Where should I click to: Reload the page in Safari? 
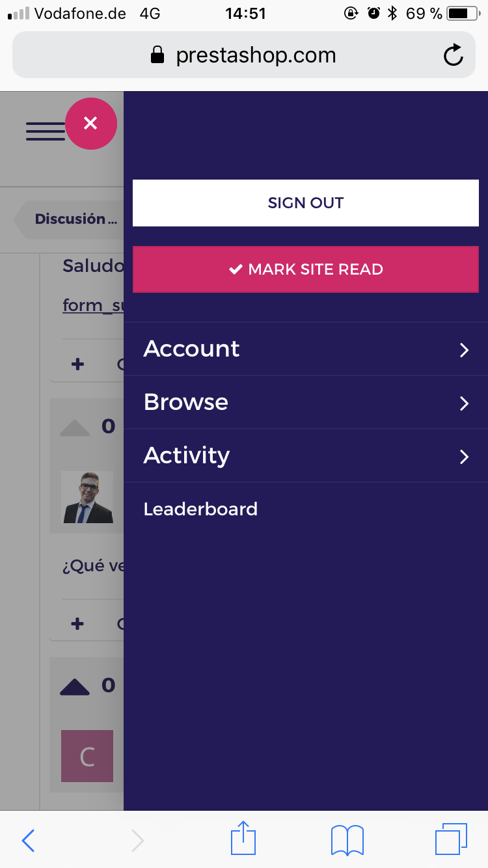[453, 55]
